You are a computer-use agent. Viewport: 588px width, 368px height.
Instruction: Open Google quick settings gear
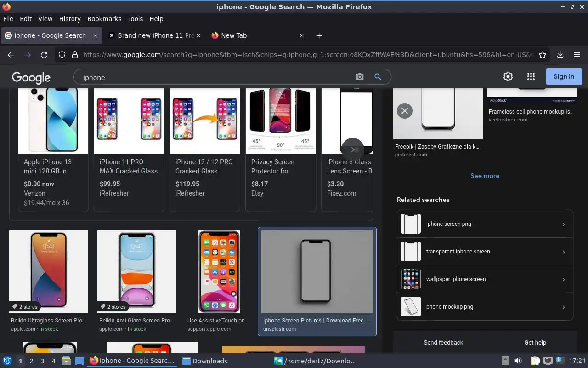pos(508,76)
